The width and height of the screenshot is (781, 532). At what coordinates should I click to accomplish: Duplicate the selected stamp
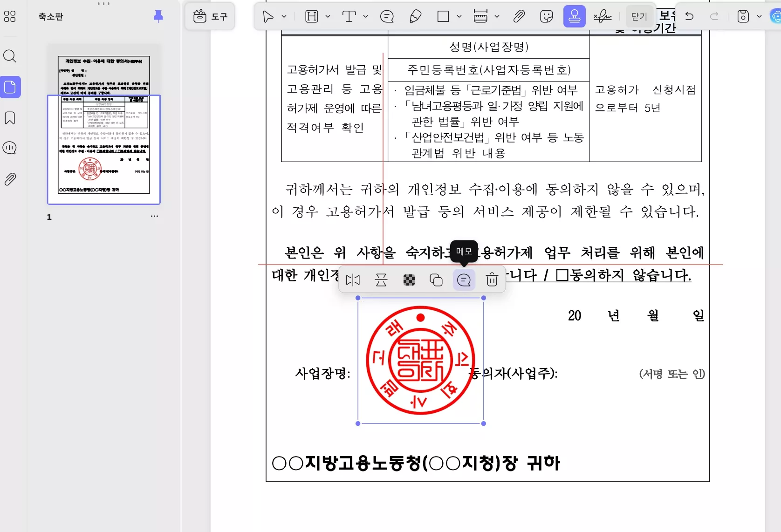click(436, 280)
